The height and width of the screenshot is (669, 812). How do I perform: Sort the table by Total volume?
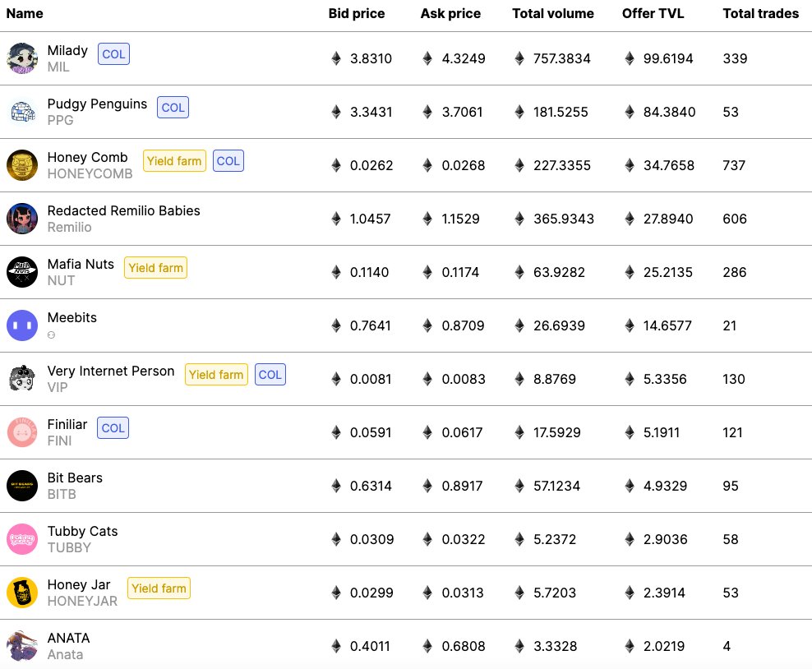point(552,13)
